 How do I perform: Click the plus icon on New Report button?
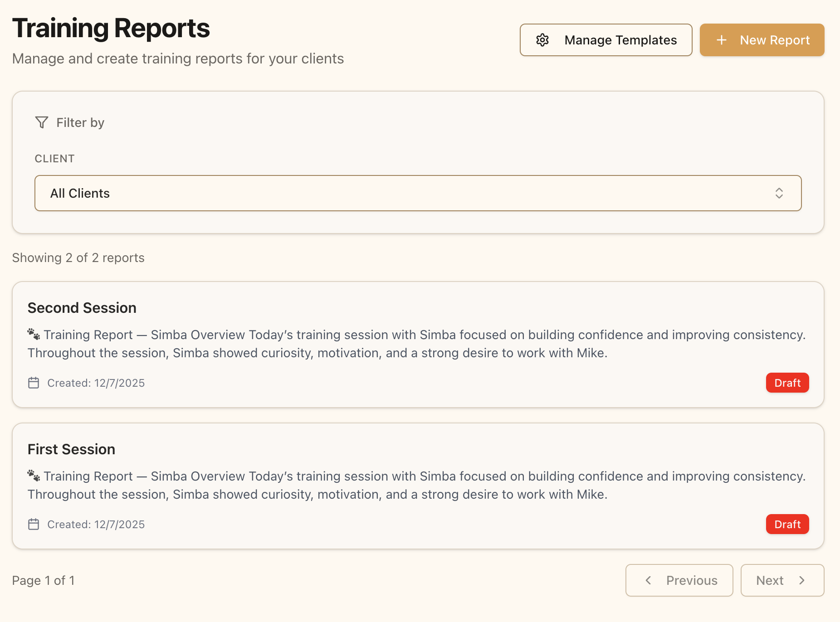click(x=722, y=40)
